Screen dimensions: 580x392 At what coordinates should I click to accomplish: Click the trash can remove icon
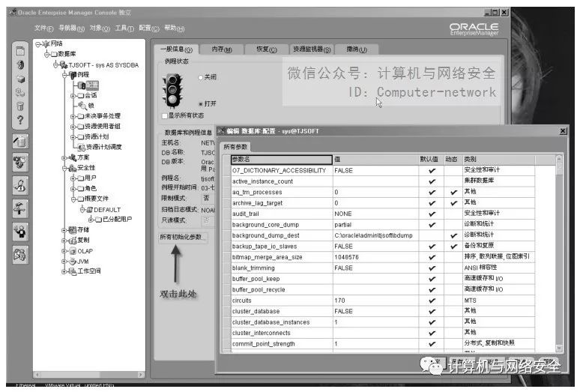click(20, 106)
